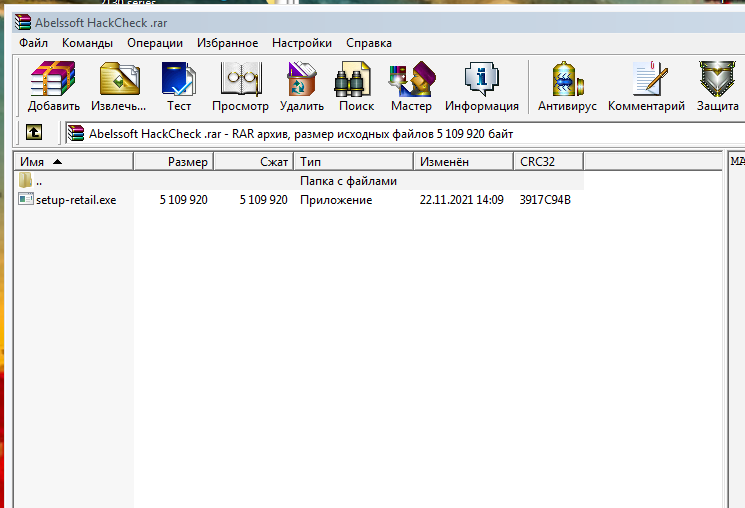Click the WinRAR title bar app icon
This screenshot has height=508, width=745.
(23, 22)
